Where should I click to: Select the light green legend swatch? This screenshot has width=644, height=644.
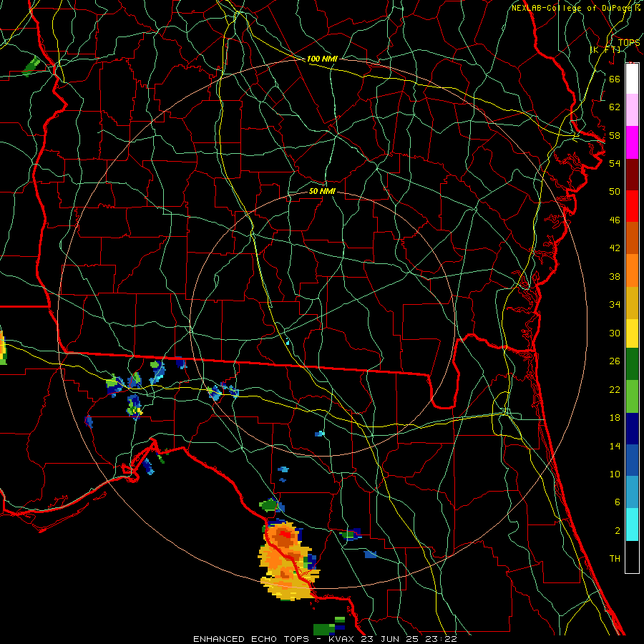[632, 396]
